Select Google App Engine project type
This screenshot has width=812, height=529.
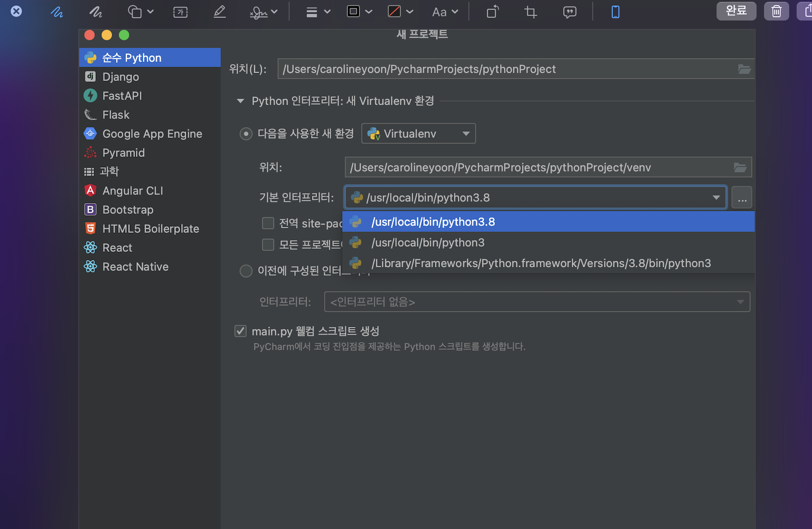150,134
